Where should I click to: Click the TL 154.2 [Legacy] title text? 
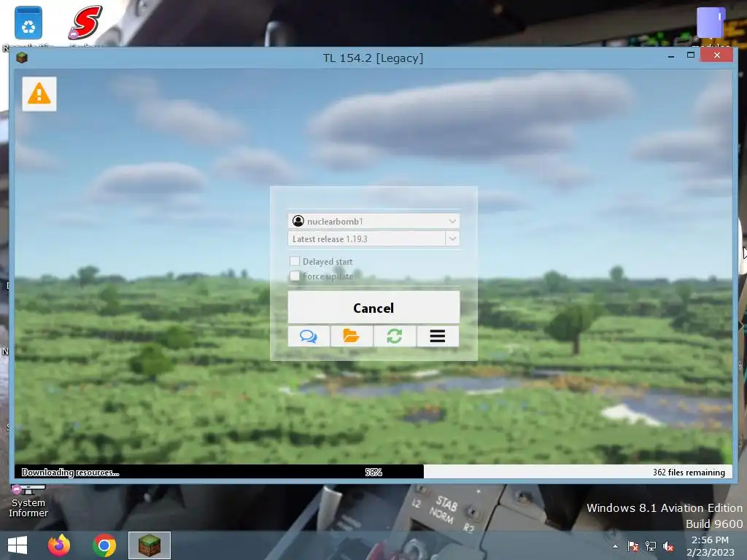click(x=373, y=58)
